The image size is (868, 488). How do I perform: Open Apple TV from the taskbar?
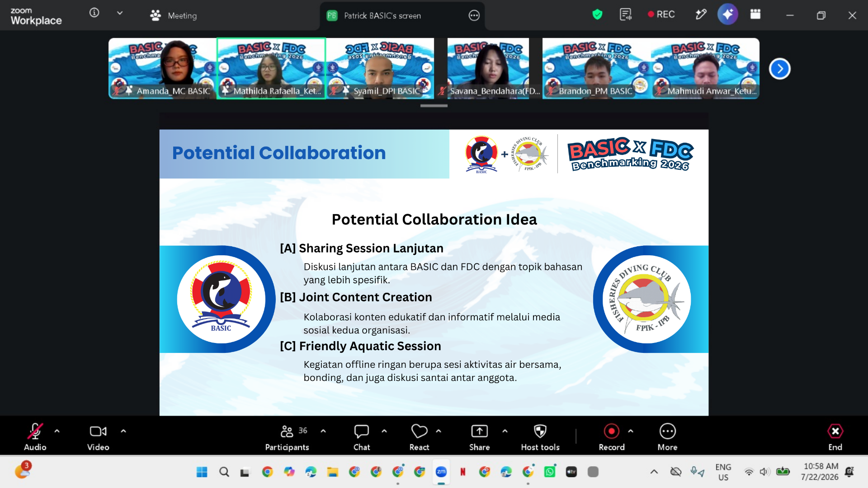571,472
